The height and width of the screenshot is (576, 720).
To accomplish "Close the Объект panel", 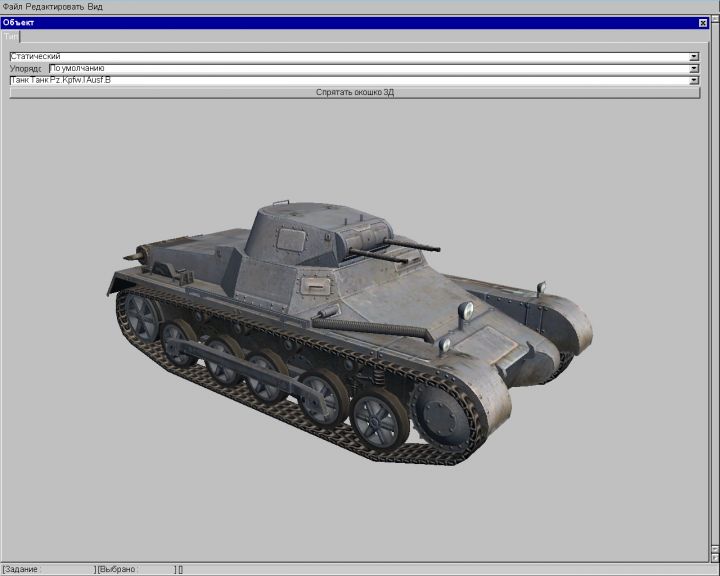I will (x=702, y=22).
